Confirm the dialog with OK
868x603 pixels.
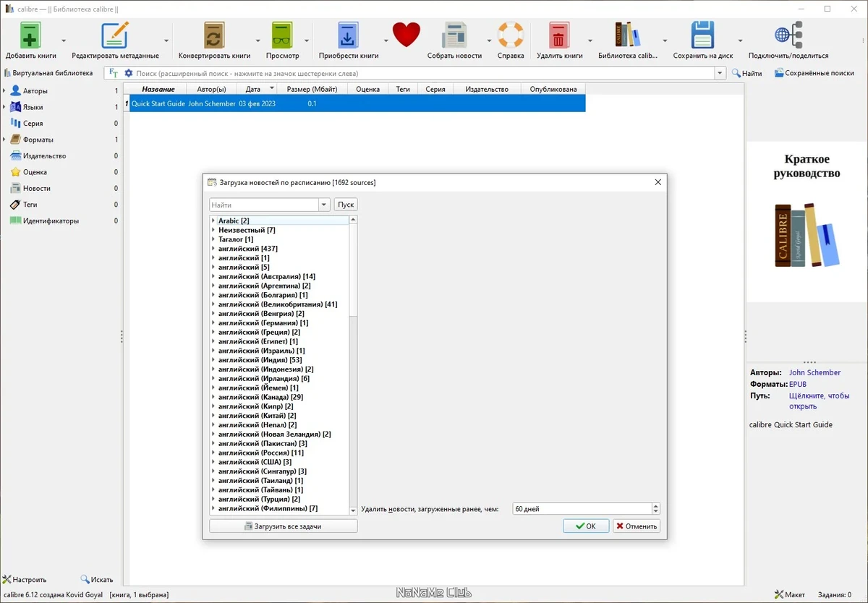pyautogui.click(x=586, y=526)
